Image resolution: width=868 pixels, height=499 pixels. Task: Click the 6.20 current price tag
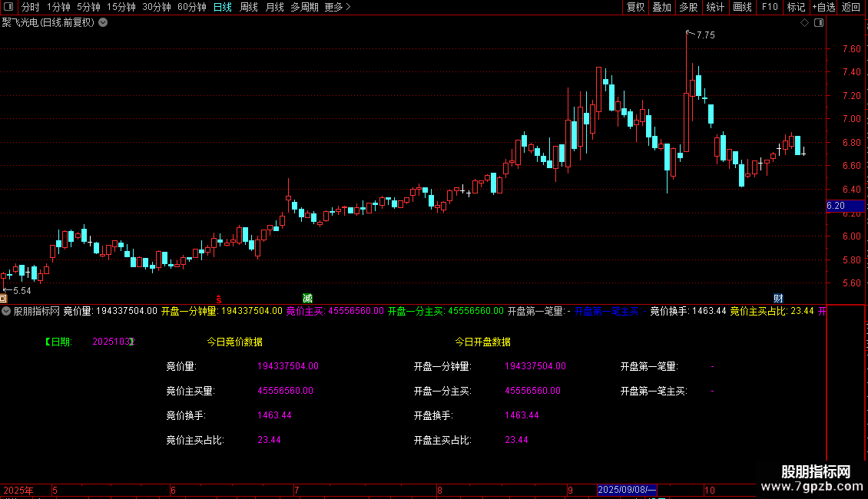[844, 206]
